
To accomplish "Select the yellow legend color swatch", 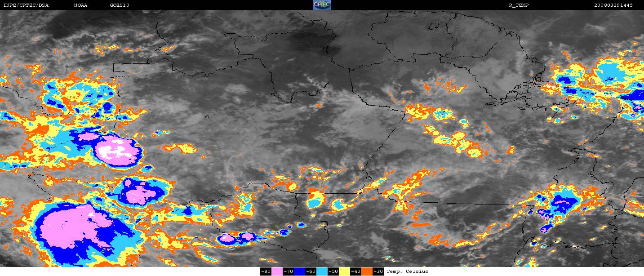I will 344,272.
